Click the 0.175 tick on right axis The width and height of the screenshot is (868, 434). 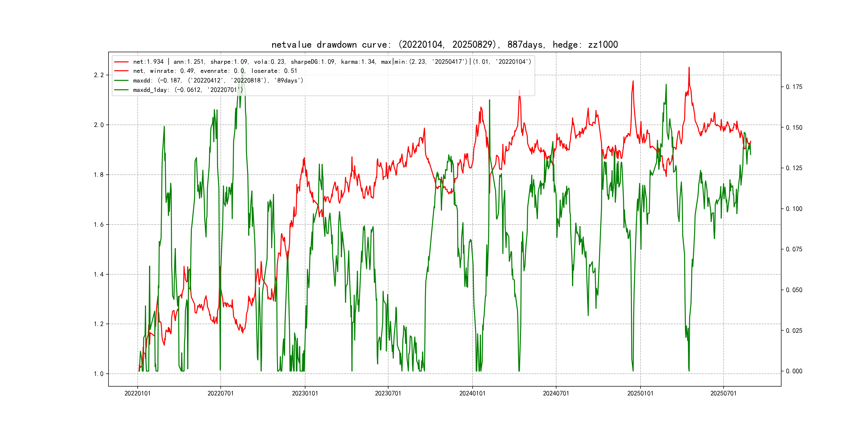(794, 87)
